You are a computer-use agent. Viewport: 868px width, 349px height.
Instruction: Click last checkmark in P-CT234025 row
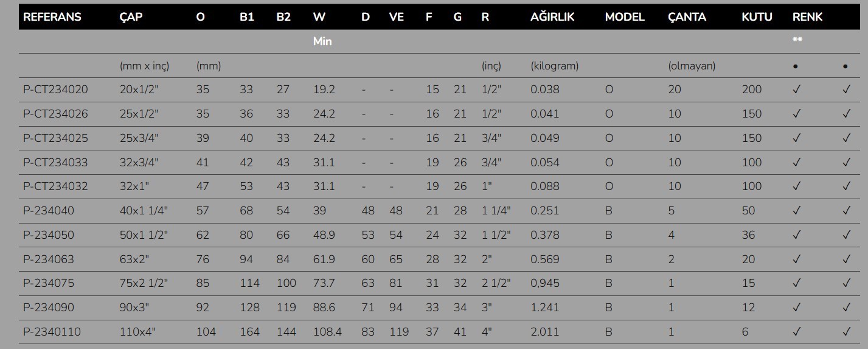(x=846, y=138)
